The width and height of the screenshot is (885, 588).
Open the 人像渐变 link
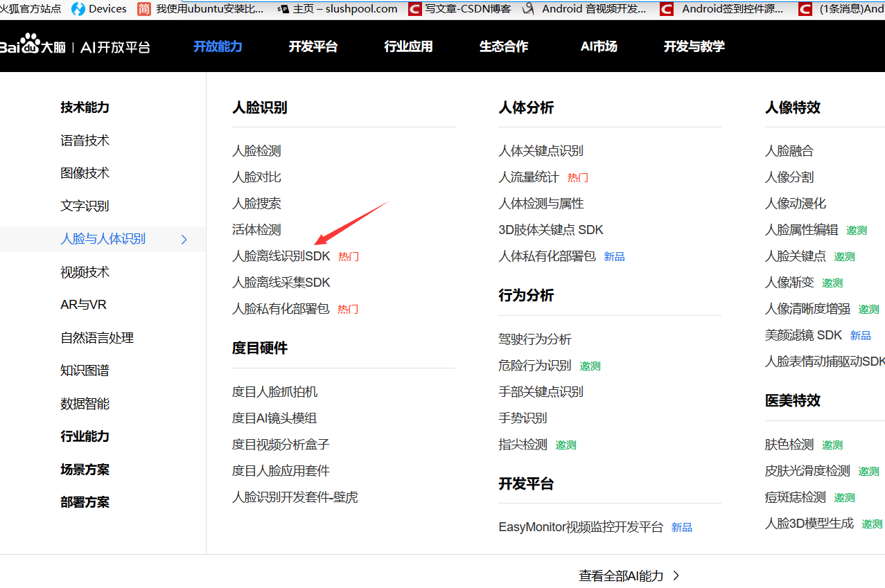click(789, 283)
